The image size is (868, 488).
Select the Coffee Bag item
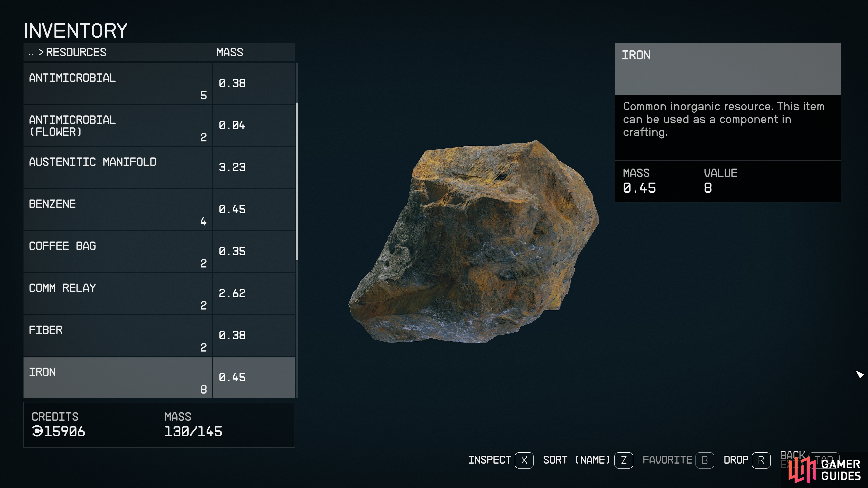[159, 252]
